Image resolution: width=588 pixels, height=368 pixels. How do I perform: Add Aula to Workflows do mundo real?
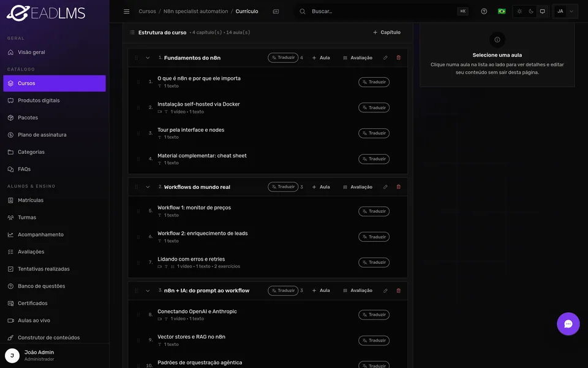(321, 187)
